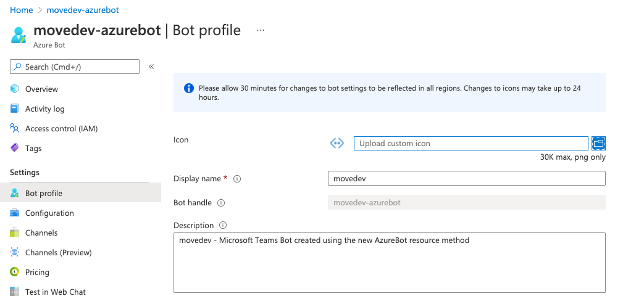Click the 30 minutes info banner text
644x304 pixels.
coord(390,92)
